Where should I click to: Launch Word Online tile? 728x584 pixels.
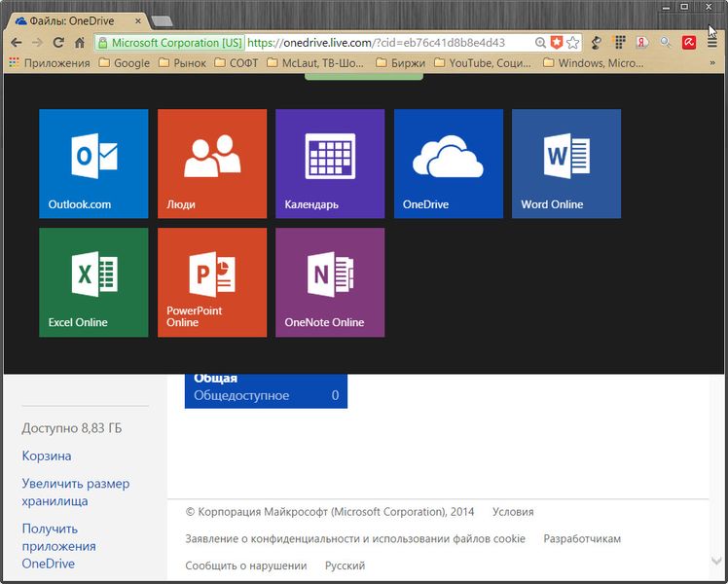pos(566,164)
